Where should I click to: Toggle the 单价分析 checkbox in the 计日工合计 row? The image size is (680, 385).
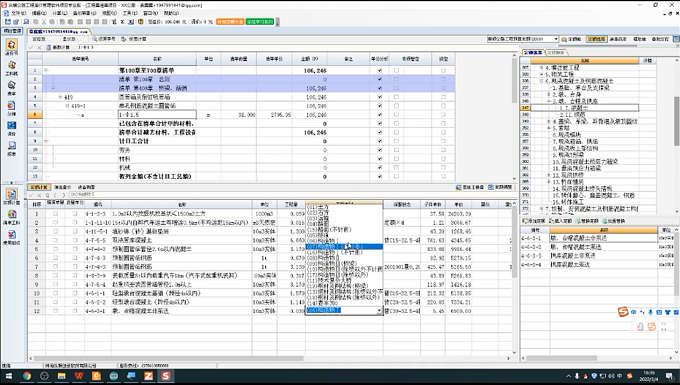coord(380,141)
